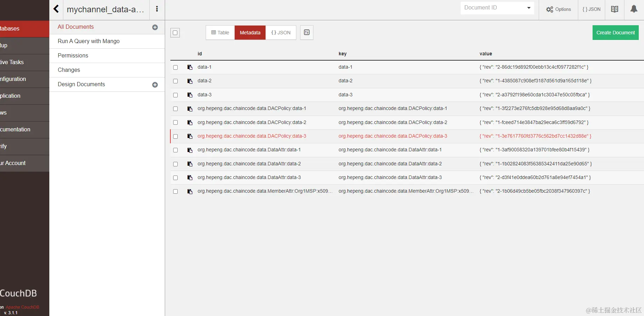This screenshot has height=316, width=644.
Task: Select checkbox for MemberAttr:Org1MSP row
Action: [x=176, y=192]
